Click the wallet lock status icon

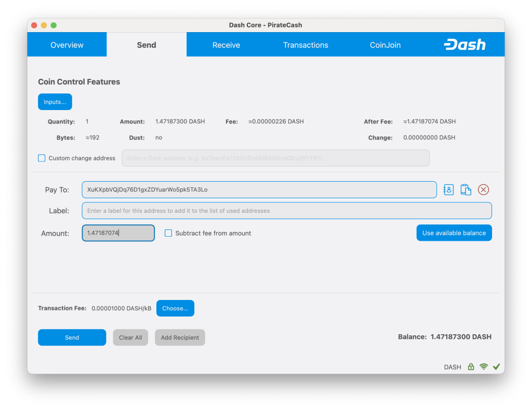point(471,366)
